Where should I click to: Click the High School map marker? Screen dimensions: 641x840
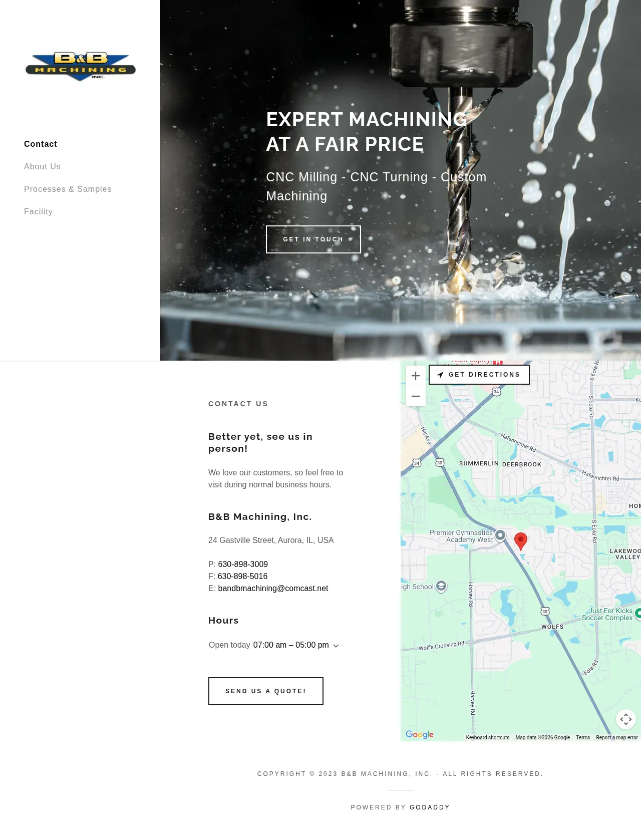[x=441, y=586]
